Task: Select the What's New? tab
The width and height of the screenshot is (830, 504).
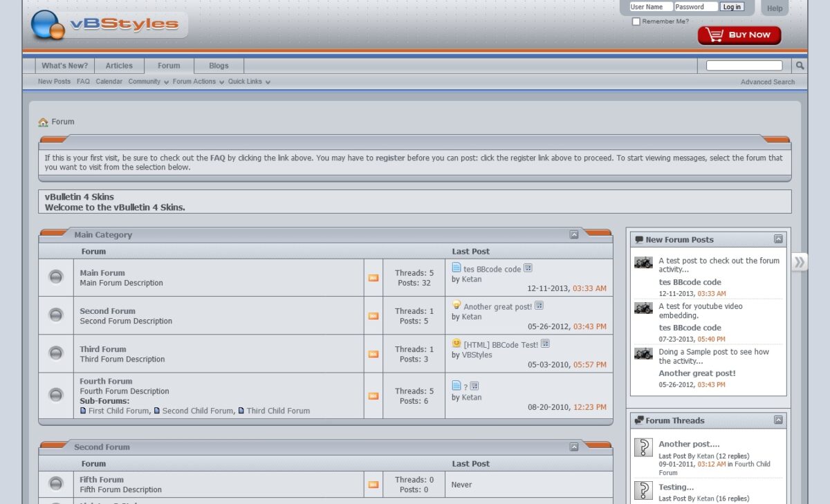Action: click(x=64, y=65)
